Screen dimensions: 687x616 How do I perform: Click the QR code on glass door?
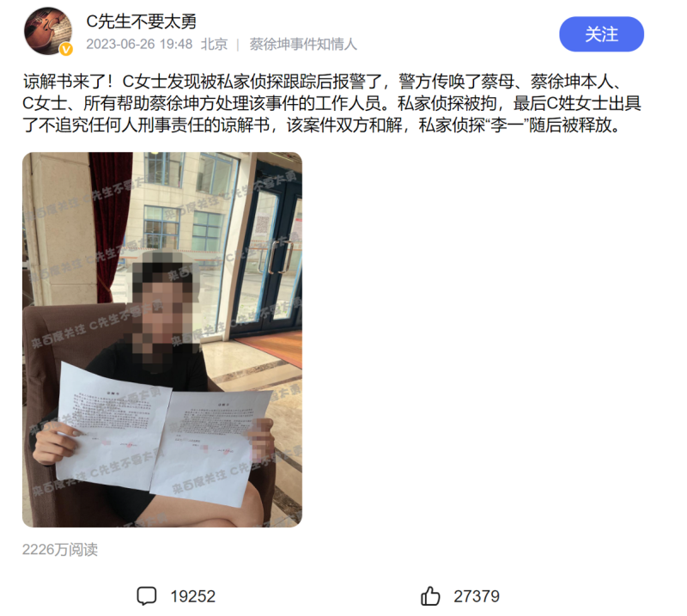point(262,224)
